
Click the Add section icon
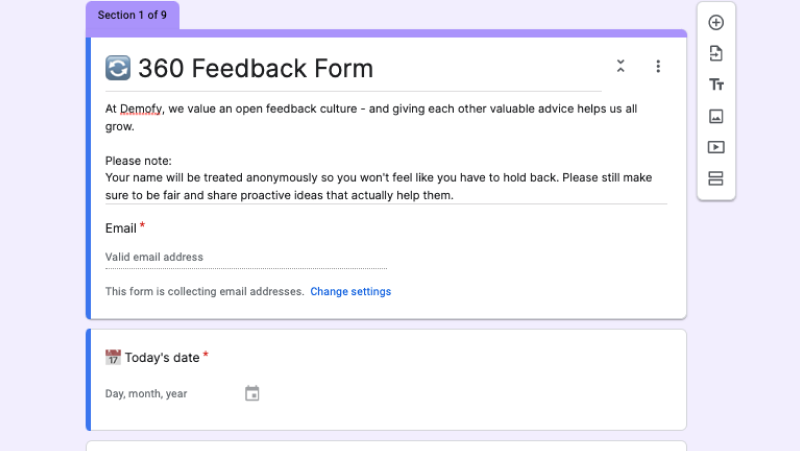[716, 178]
